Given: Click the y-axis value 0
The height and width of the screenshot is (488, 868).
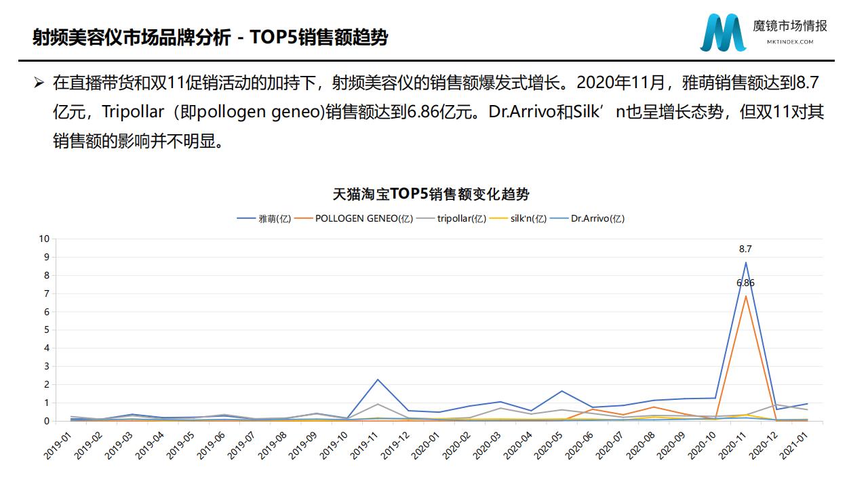Looking at the screenshot, I should pos(47,421).
